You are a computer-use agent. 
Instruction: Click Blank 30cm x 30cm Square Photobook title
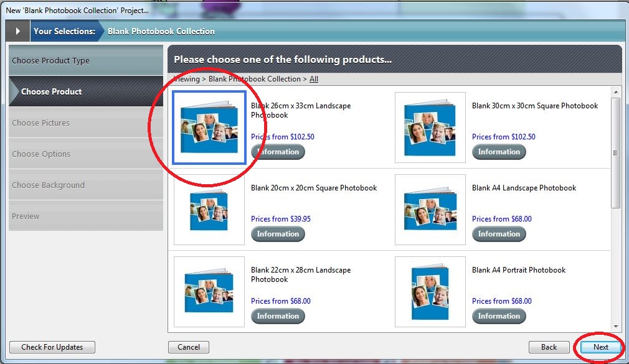[x=535, y=106]
